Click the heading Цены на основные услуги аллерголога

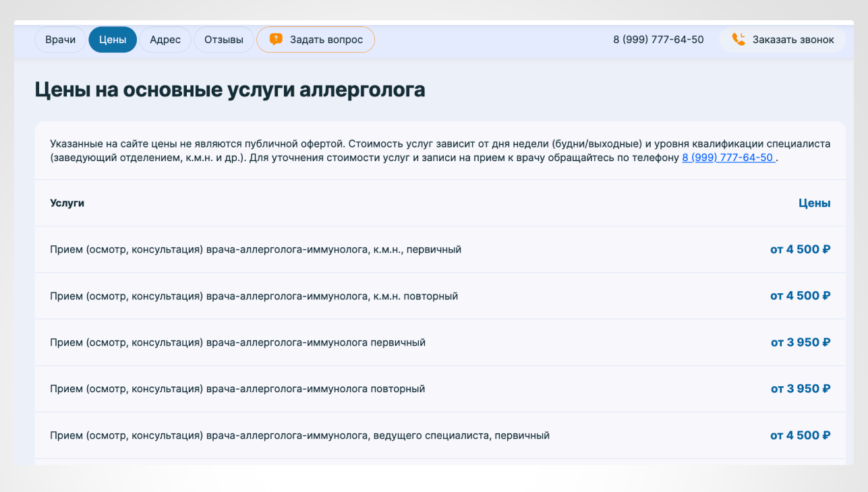pyautogui.click(x=230, y=90)
